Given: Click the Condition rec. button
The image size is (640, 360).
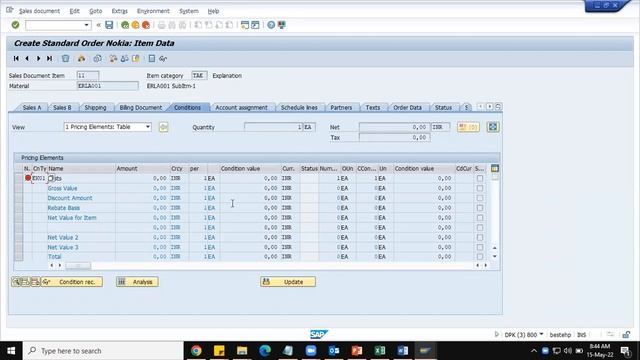Looking at the screenshot, I should tap(72, 282).
